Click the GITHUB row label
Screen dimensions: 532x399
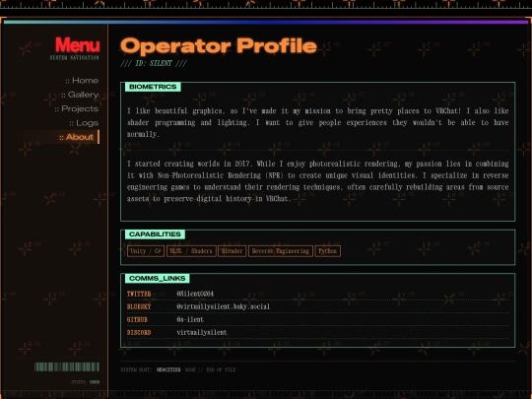click(x=137, y=319)
